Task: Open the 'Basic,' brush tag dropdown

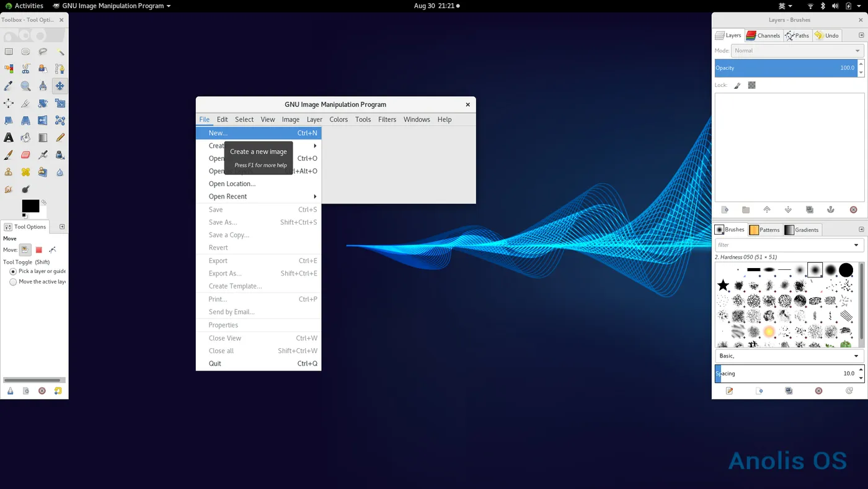Action: (789, 356)
